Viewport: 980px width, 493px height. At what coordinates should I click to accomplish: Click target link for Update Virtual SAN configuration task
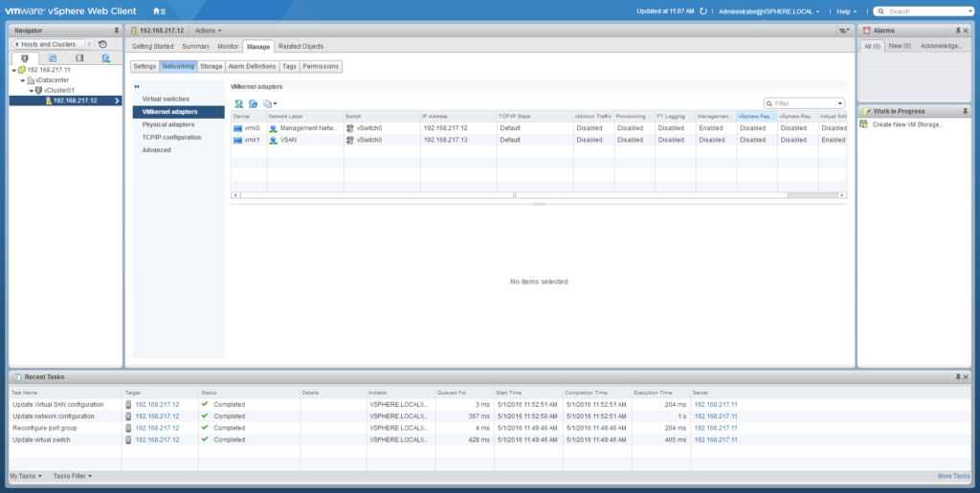point(158,404)
